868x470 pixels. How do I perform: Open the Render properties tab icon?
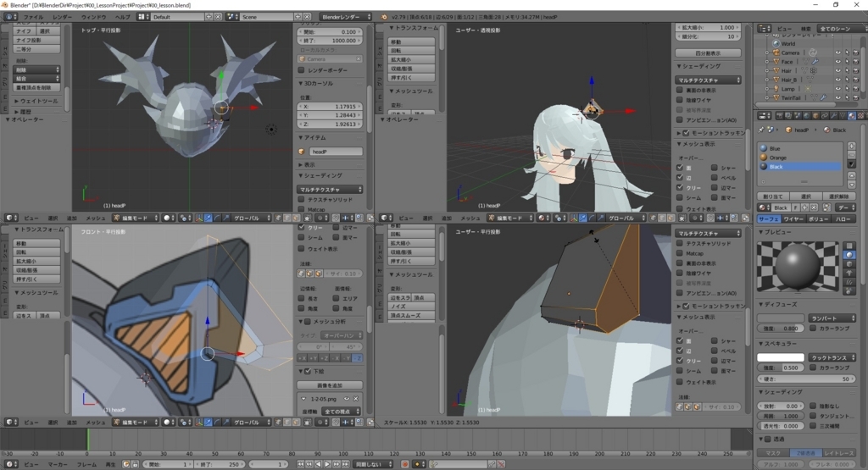tap(780, 115)
